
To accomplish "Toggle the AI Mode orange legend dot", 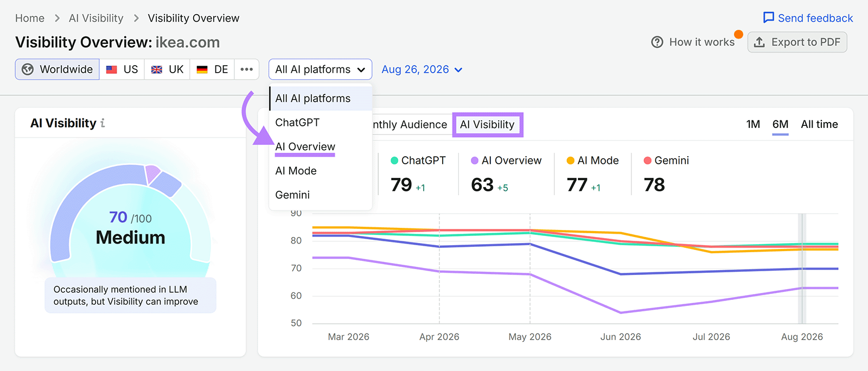I will [570, 161].
